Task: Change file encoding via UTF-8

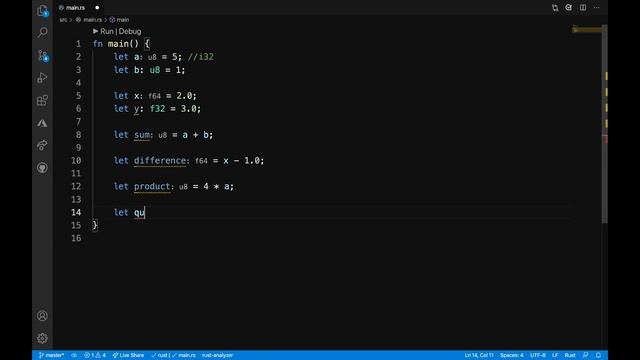Action: [538, 355]
